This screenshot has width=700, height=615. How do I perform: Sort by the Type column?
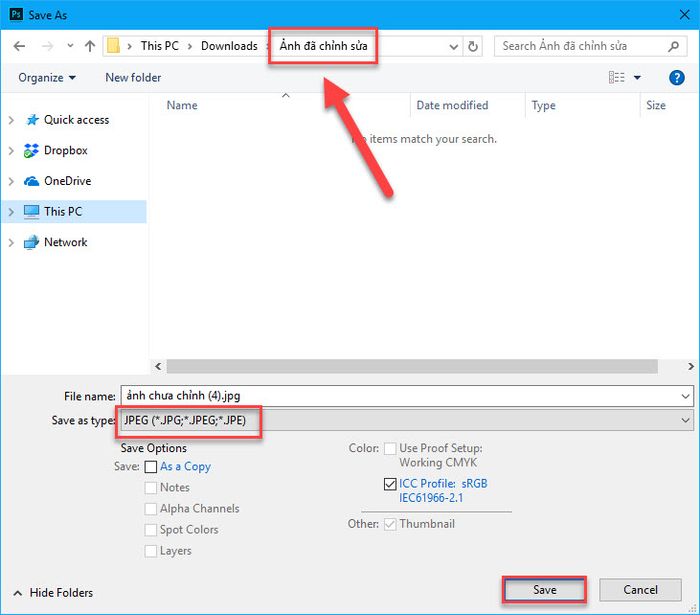pyautogui.click(x=543, y=105)
